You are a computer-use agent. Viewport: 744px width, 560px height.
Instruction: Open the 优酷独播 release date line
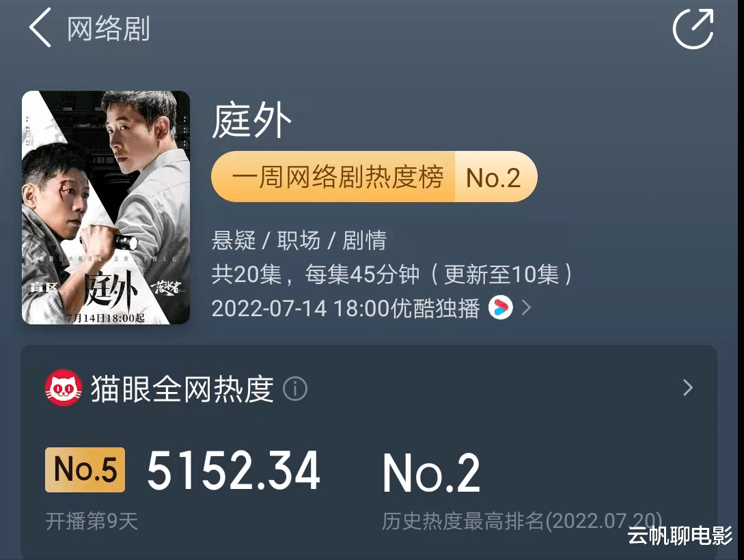[x=346, y=308]
